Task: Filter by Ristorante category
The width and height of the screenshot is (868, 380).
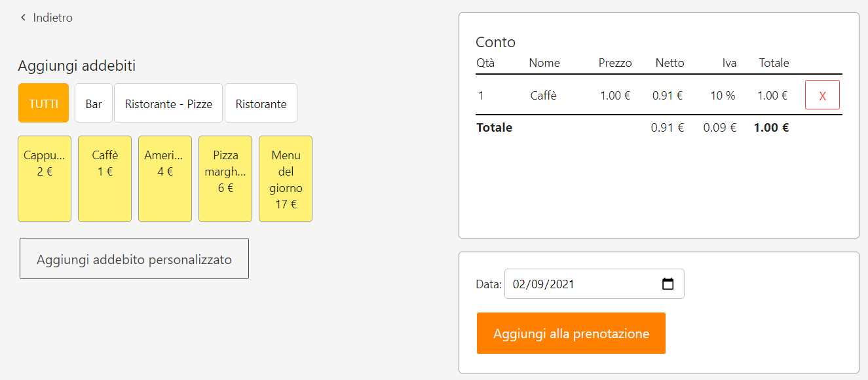Action: [261, 104]
